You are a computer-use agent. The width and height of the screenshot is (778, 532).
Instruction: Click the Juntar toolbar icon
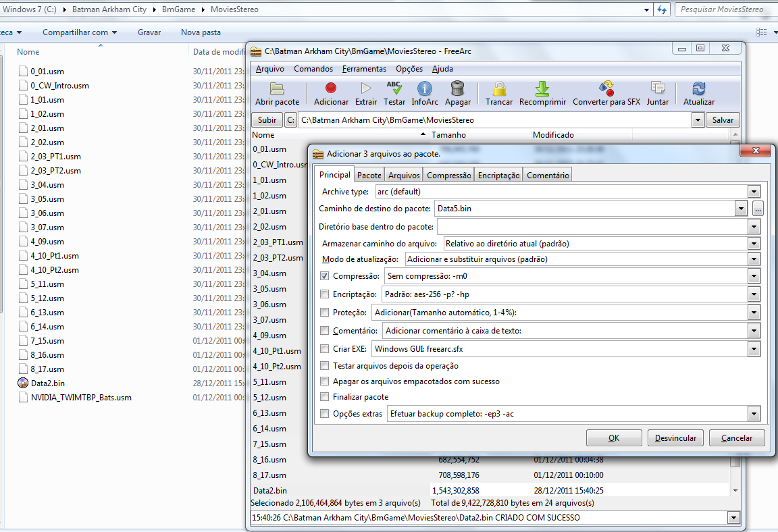click(657, 88)
